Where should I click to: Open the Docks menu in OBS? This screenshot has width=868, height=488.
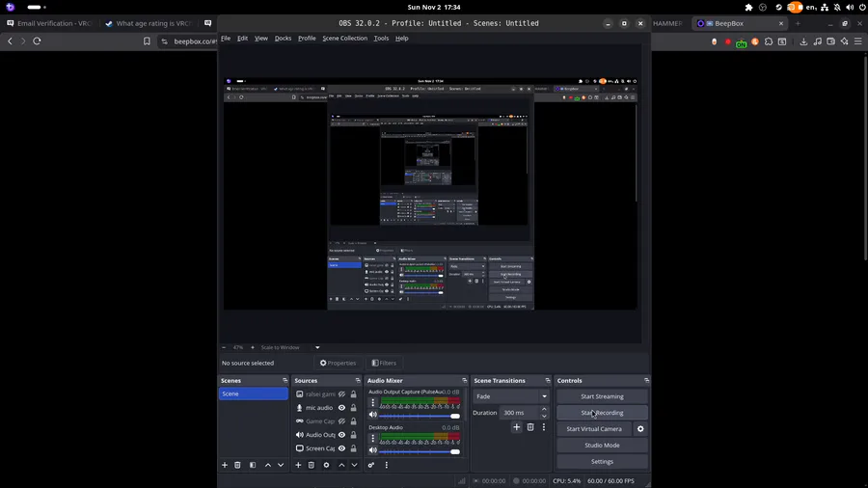click(283, 39)
